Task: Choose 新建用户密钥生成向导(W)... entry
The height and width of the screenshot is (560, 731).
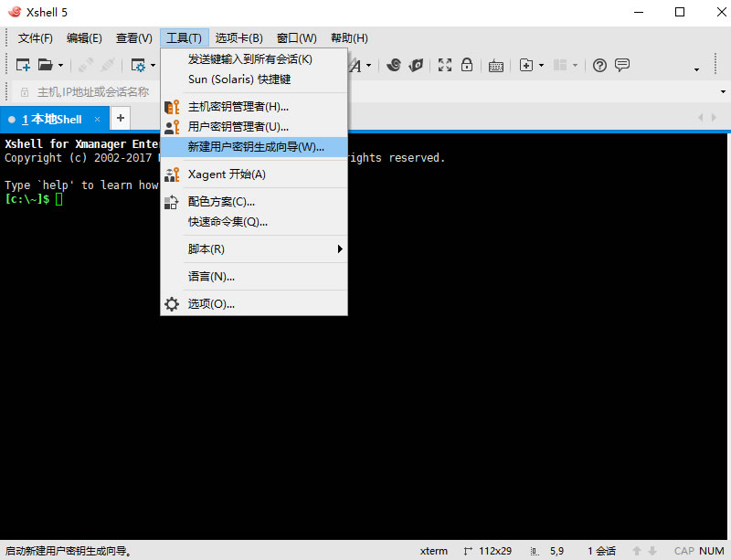Action: coord(254,147)
